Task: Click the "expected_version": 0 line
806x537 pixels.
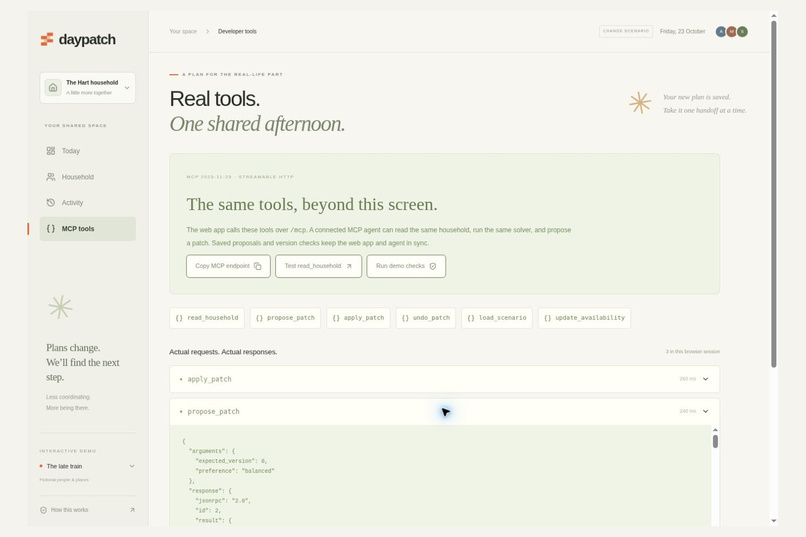Action: 231,461
